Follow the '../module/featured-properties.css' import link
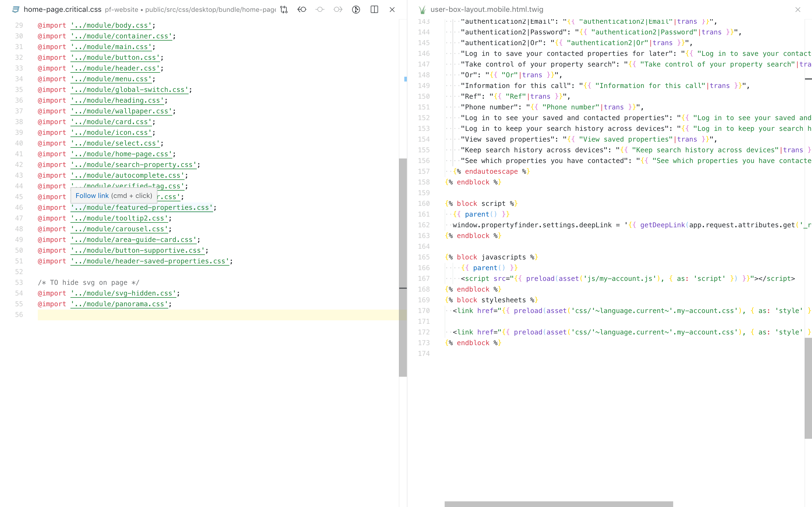Screen dimensions: 812x507 coord(142,208)
